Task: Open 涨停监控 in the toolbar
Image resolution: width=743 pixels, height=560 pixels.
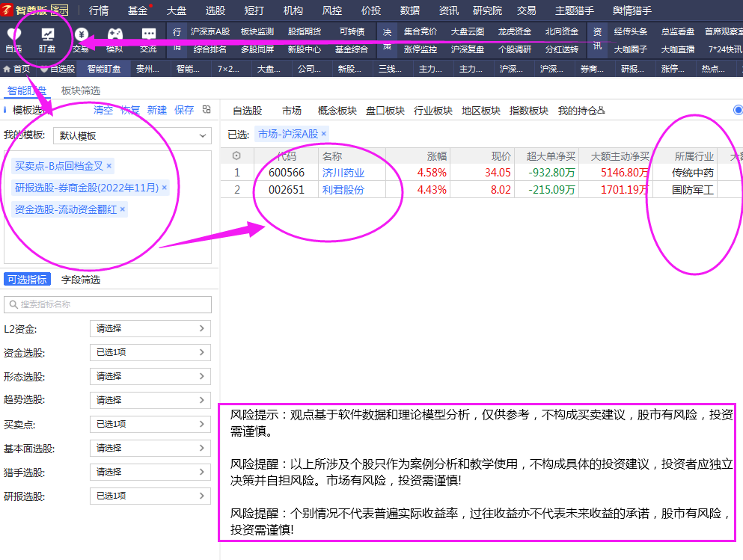Action: click(x=421, y=49)
